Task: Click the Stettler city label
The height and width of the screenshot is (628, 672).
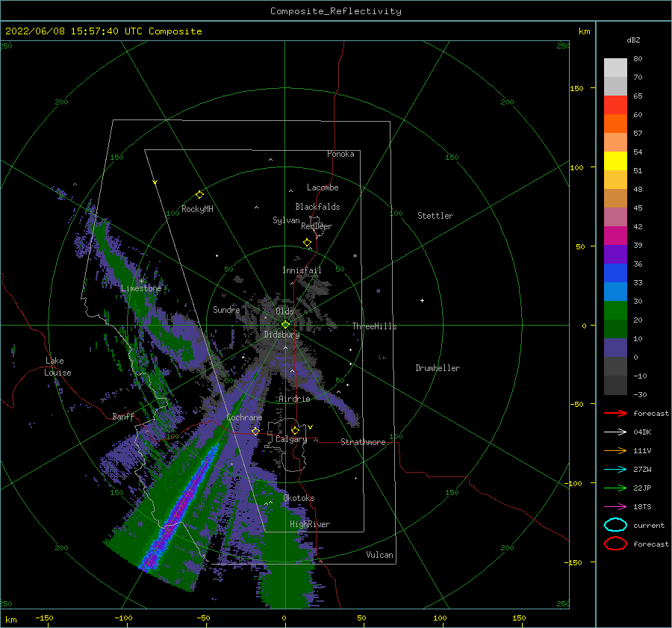Action: (435, 216)
